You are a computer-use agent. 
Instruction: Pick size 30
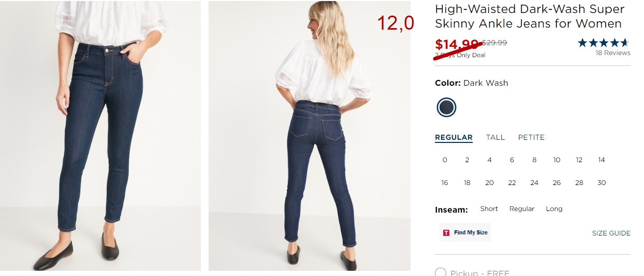601,182
